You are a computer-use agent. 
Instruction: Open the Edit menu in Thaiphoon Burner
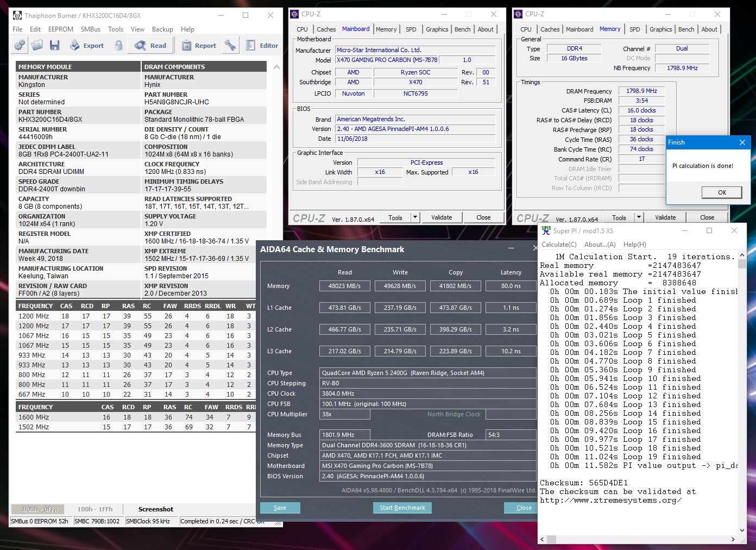(35, 29)
